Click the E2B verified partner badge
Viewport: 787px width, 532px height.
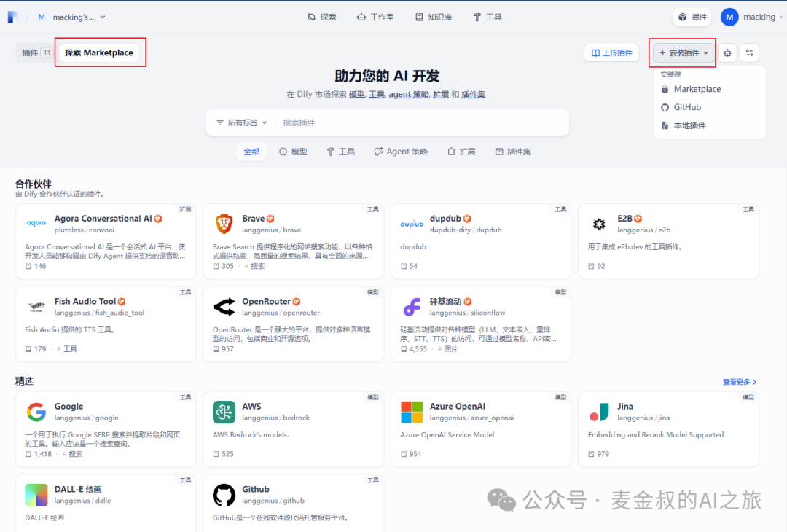tap(638, 219)
